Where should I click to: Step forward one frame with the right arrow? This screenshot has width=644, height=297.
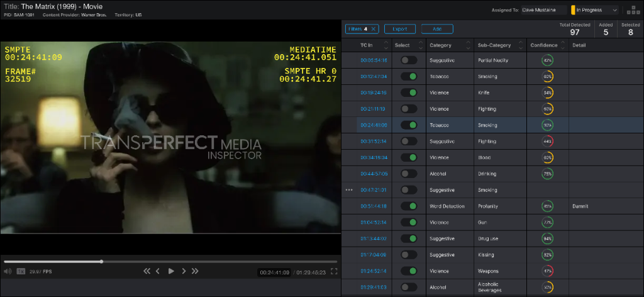click(184, 271)
